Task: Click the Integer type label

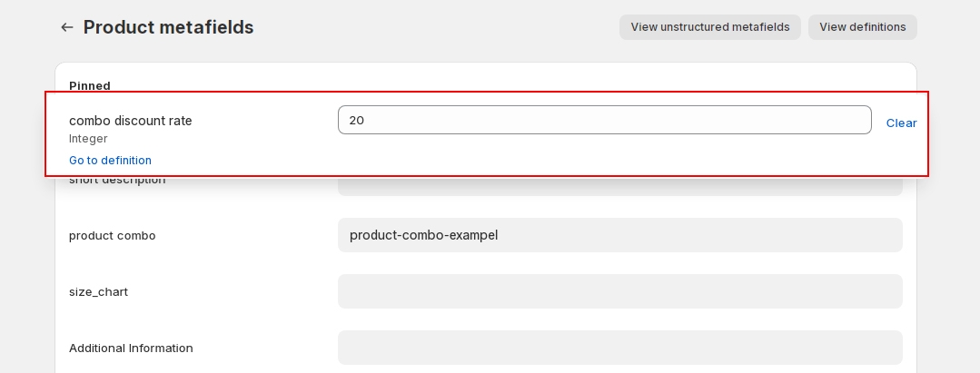Action: click(x=88, y=139)
